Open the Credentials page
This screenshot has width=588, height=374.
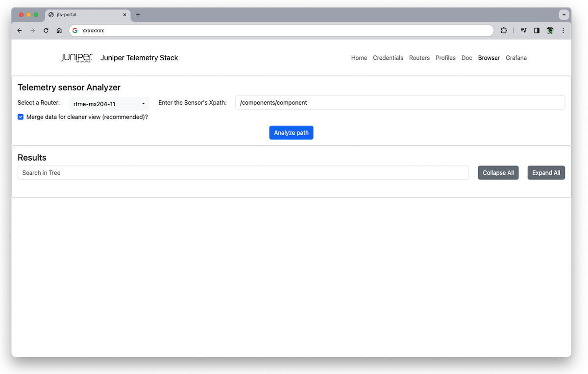[x=388, y=58]
